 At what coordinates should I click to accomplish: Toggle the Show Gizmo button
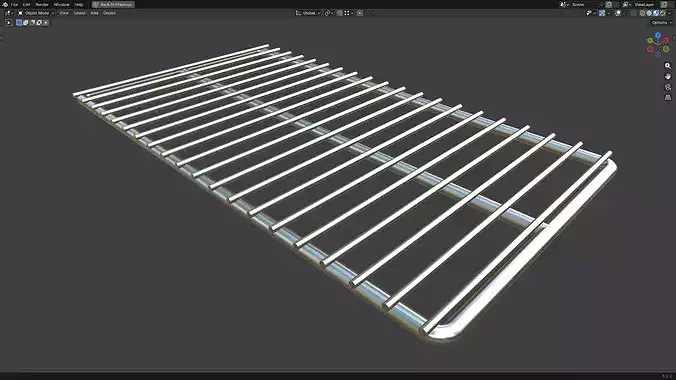602,13
